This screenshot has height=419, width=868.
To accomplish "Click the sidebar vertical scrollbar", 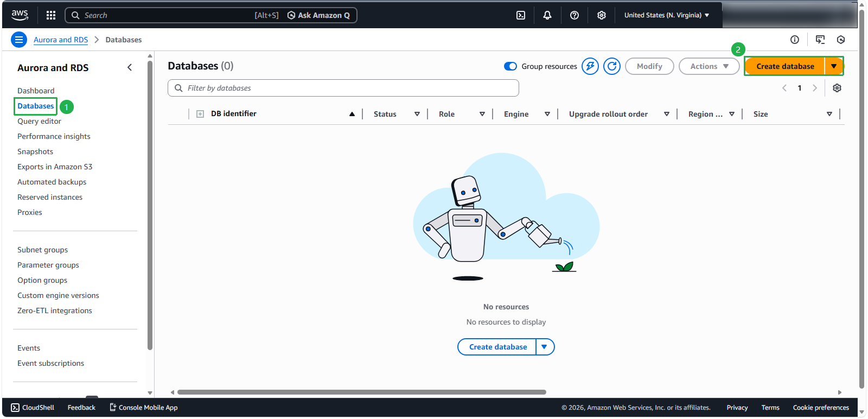I will 150,204.
